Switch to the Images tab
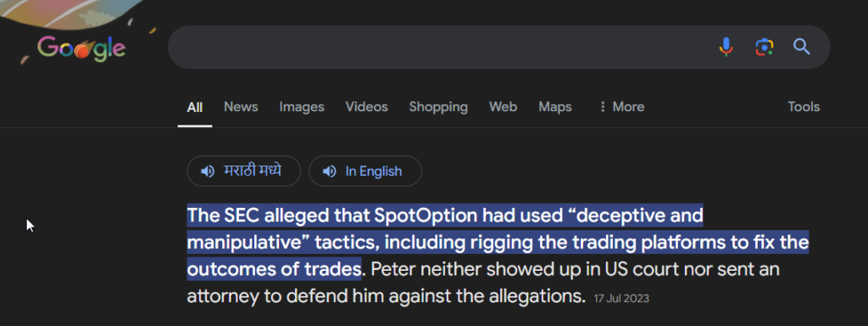Image resolution: width=868 pixels, height=326 pixels. [x=302, y=106]
